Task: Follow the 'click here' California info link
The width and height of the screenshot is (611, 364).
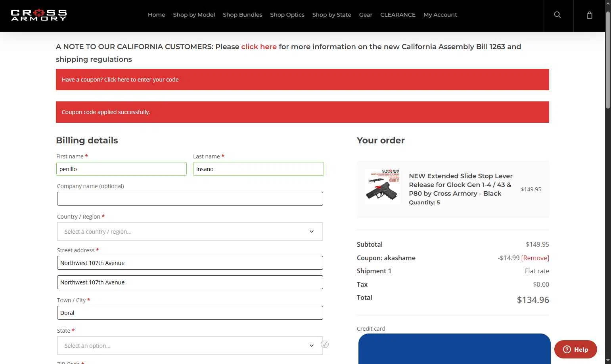Action: pos(259,47)
